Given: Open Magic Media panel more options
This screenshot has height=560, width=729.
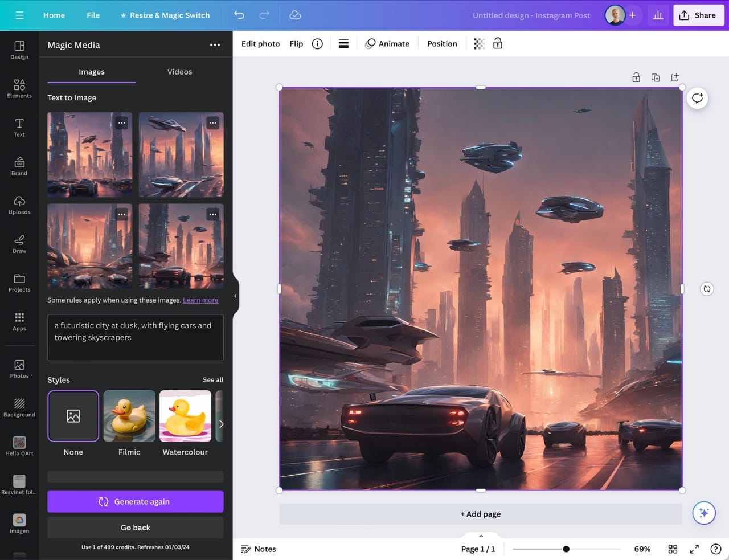Looking at the screenshot, I should [x=215, y=45].
